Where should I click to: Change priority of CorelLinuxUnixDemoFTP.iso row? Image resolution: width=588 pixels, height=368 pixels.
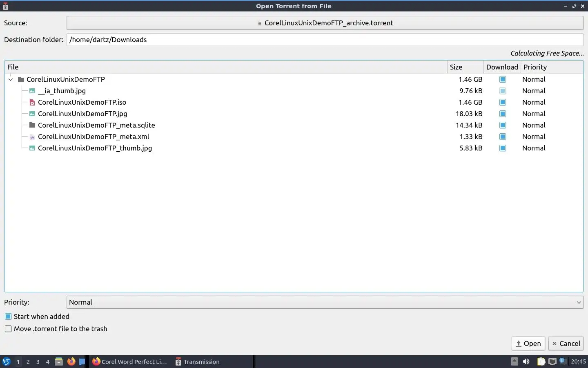(534, 102)
